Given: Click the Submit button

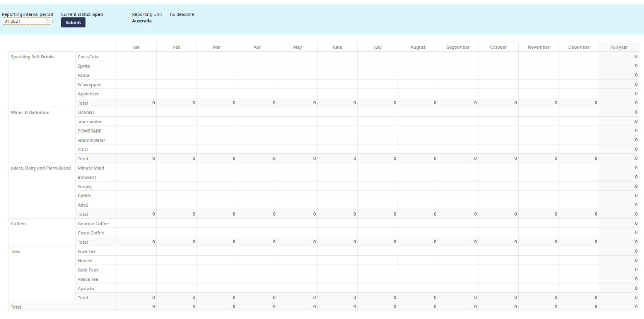Looking at the screenshot, I should click(x=73, y=22).
